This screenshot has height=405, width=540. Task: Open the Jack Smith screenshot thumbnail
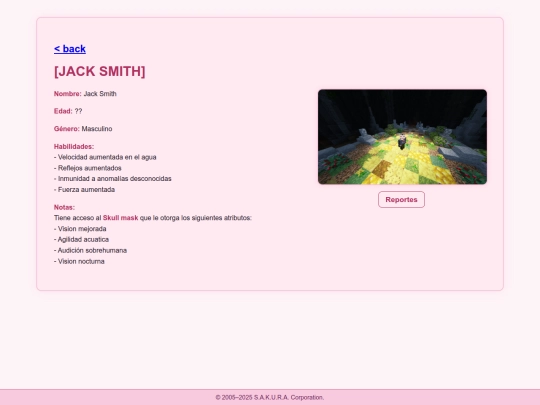402,137
